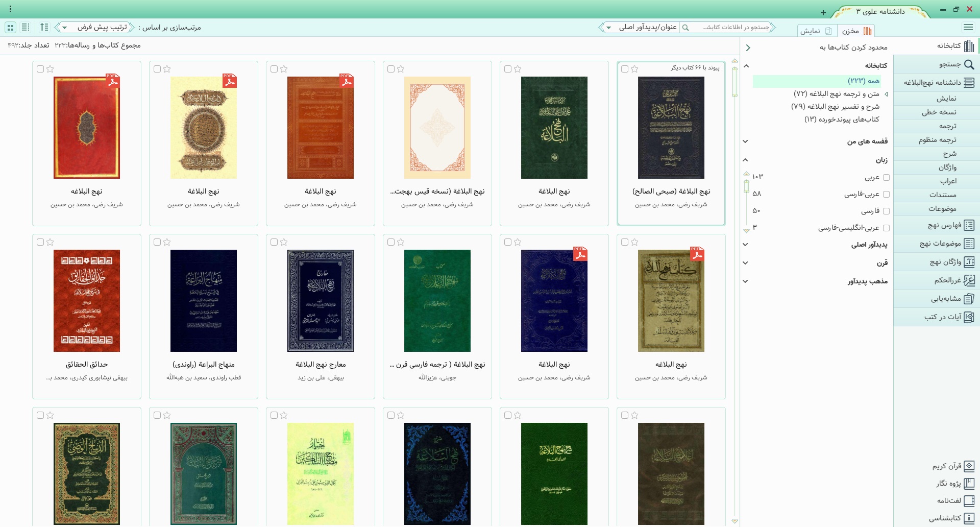Open a new tab with the plus icon
Image resolution: width=980 pixels, height=527 pixels.
[x=823, y=12]
